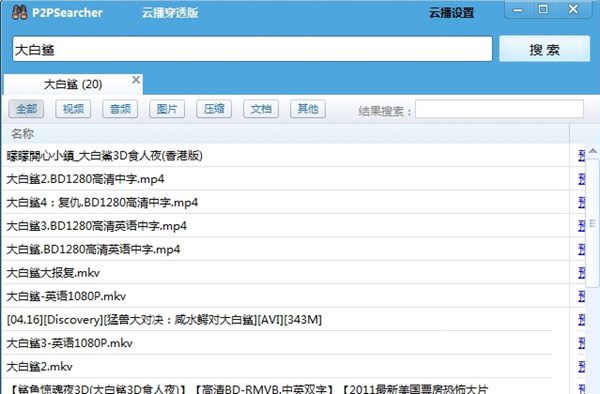
Task: Click preview link for 大白鲨大报复.mkv row
Action: tap(582, 273)
